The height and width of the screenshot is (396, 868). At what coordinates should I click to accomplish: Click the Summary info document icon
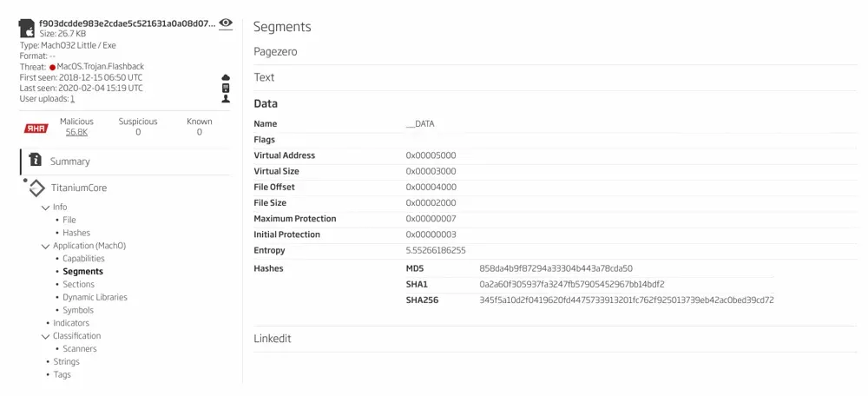[x=36, y=161]
